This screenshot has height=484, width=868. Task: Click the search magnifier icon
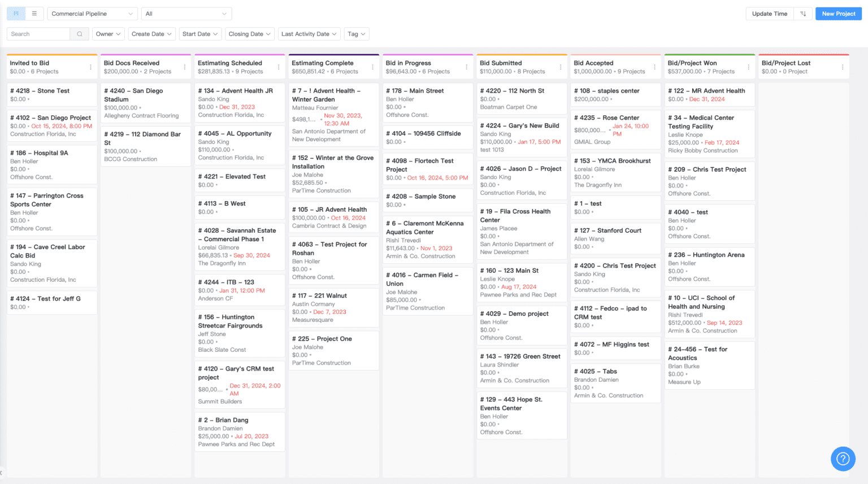point(80,34)
